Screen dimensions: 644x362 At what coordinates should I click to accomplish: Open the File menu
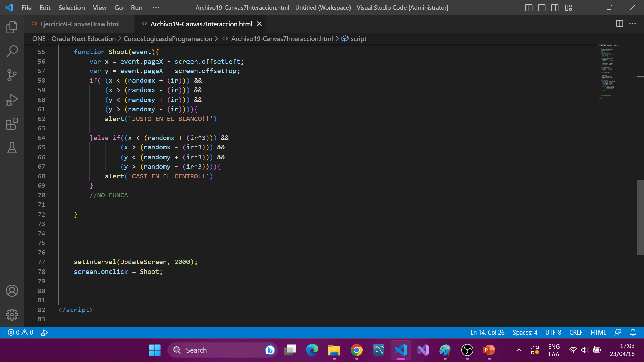click(x=26, y=8)
